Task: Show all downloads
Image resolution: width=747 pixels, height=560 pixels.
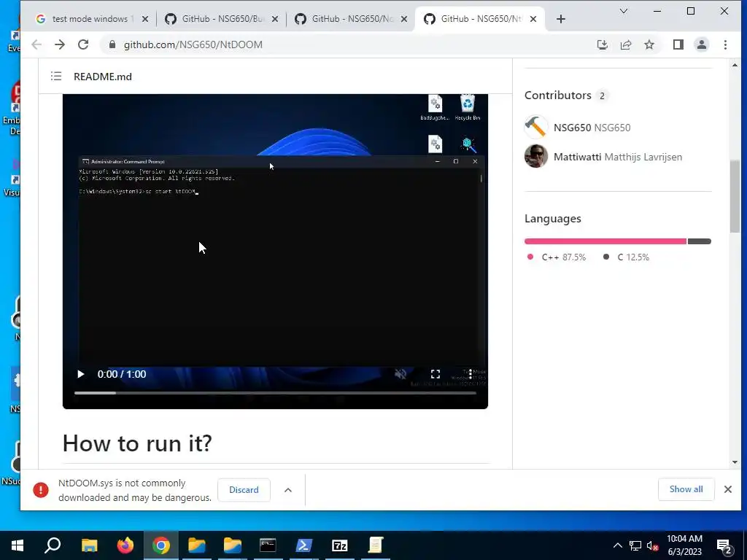Action: [x=686, y=489]
